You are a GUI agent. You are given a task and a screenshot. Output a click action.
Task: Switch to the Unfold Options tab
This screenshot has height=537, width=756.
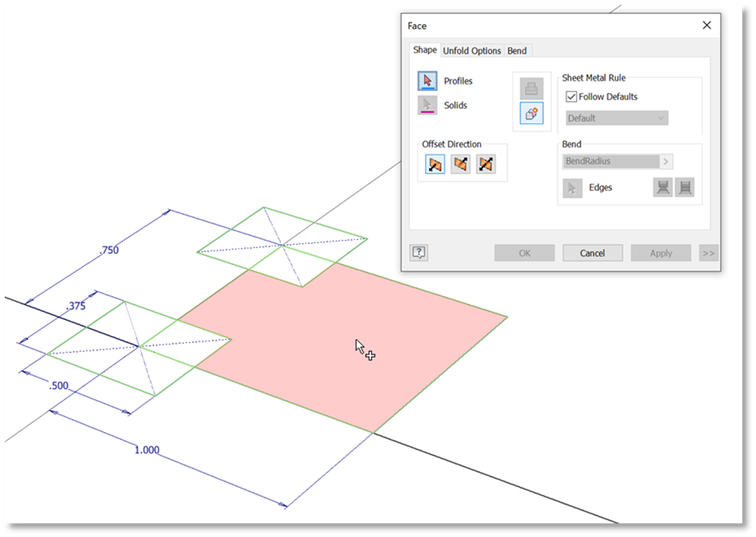472,50
